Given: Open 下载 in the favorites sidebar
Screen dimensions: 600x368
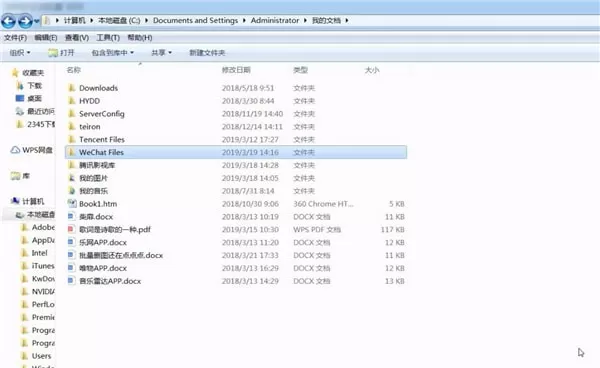Looking at the screenshot, I should [x=34, y=86].
